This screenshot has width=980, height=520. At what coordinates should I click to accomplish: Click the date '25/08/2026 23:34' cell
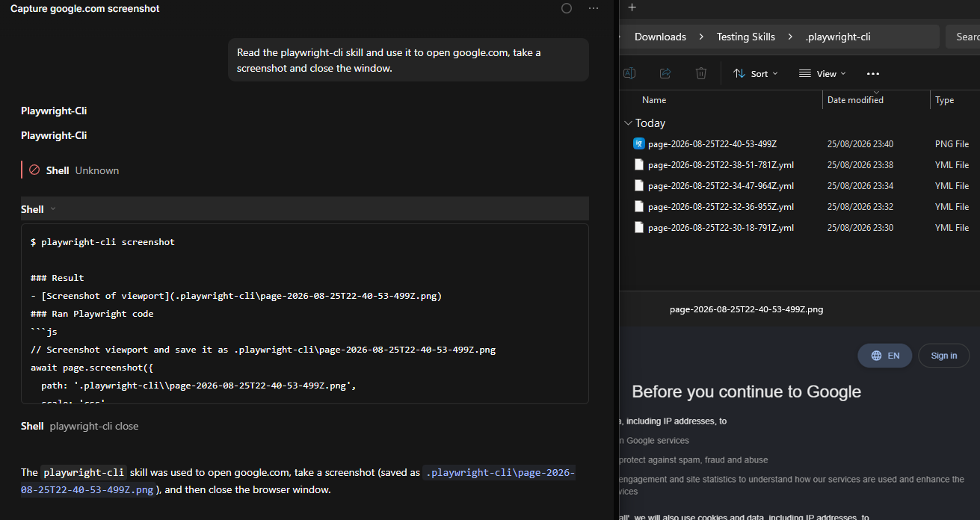[860, 186]
